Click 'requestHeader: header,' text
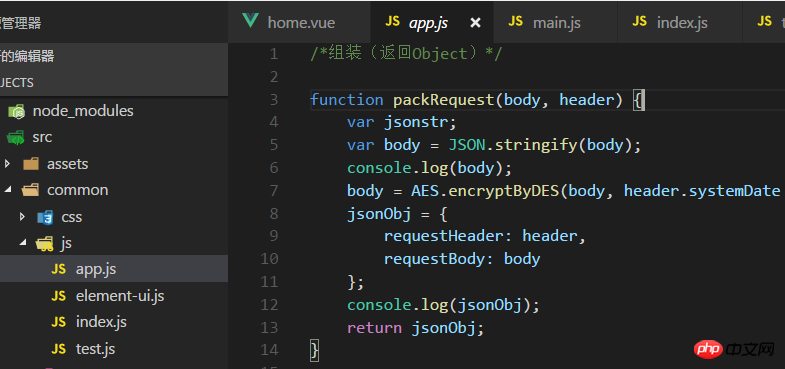This screenshot has width=785, height=369. pos(485,235)
